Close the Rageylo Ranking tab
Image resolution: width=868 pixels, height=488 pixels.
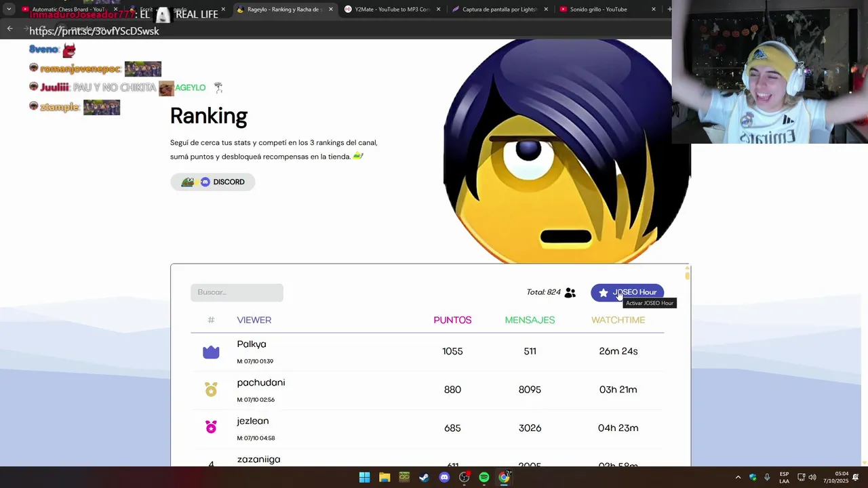(x=330, y=9)
